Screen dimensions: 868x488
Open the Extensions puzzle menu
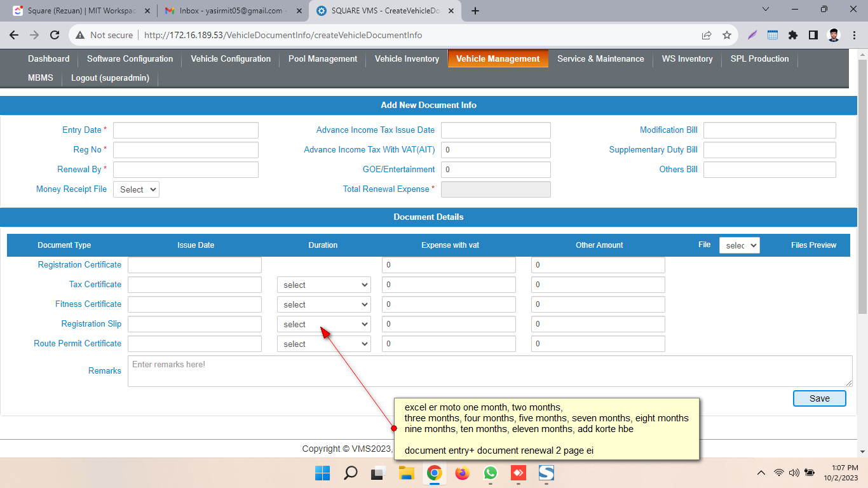(793, 36)
